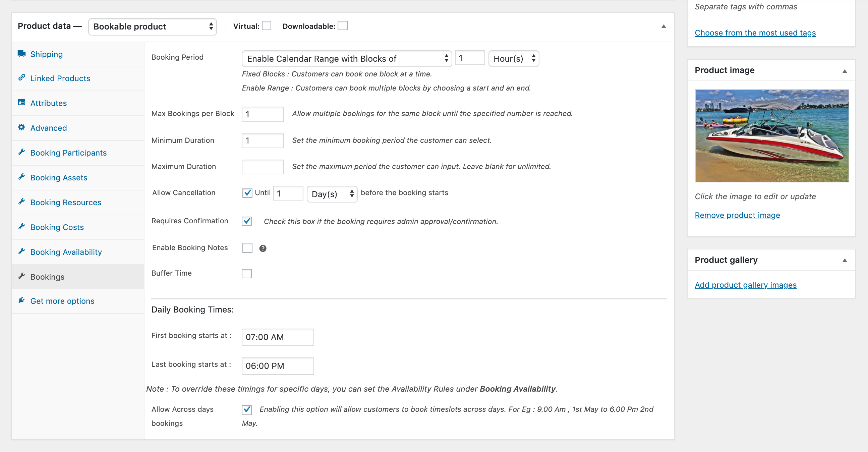Click the Booking Participants sidebar icon
Image resolution: width=868 pixels, height=452 pixels.
22,152
